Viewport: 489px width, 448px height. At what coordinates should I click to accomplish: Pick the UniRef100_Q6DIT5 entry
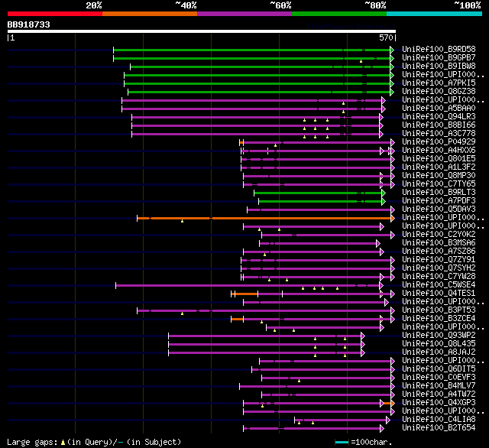click(439, 369)
